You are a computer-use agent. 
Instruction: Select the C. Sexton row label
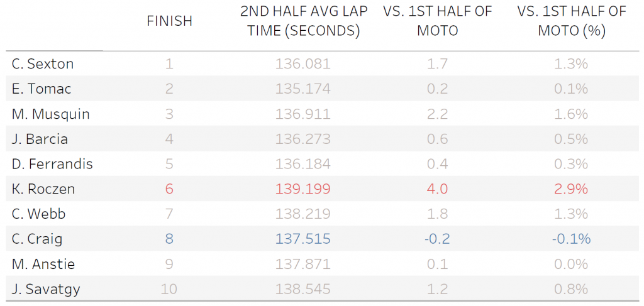[x=43, y=63]
